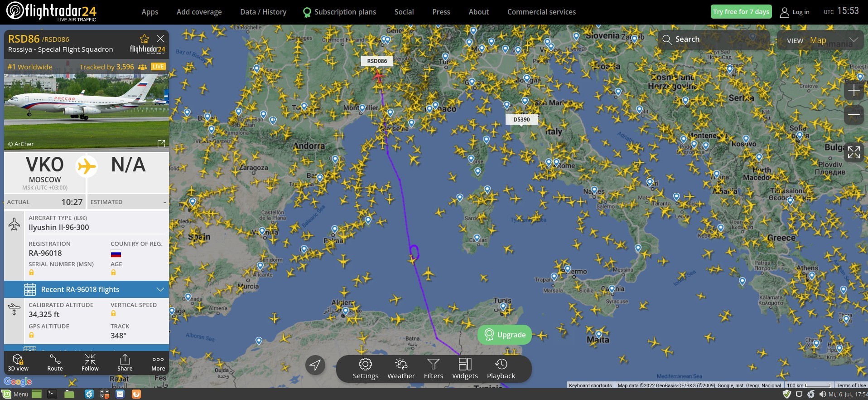Click the UTC clock display
Viewport: 868px width, 400px height.
(x=841, y=11)
